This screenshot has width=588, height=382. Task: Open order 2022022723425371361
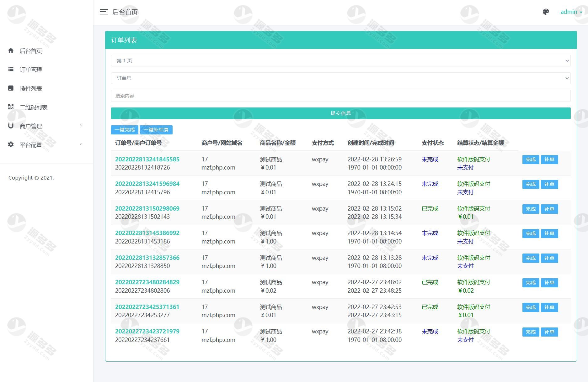[147, 307]
